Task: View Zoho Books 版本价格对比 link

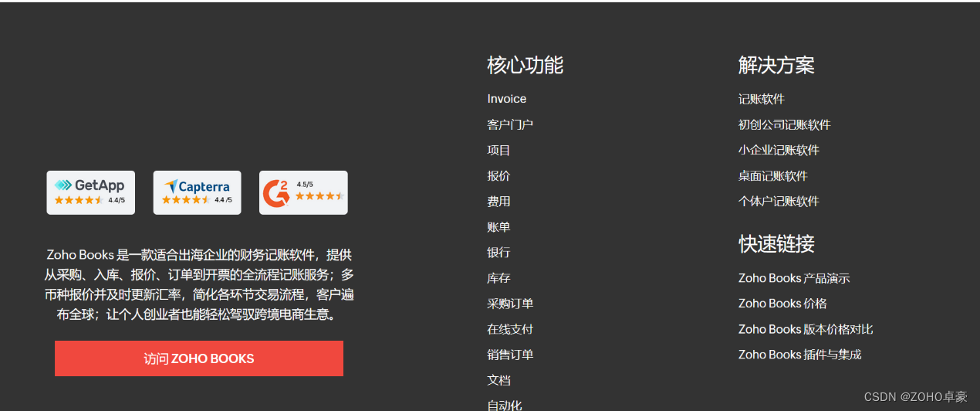Action: click(x=806, y=329)
